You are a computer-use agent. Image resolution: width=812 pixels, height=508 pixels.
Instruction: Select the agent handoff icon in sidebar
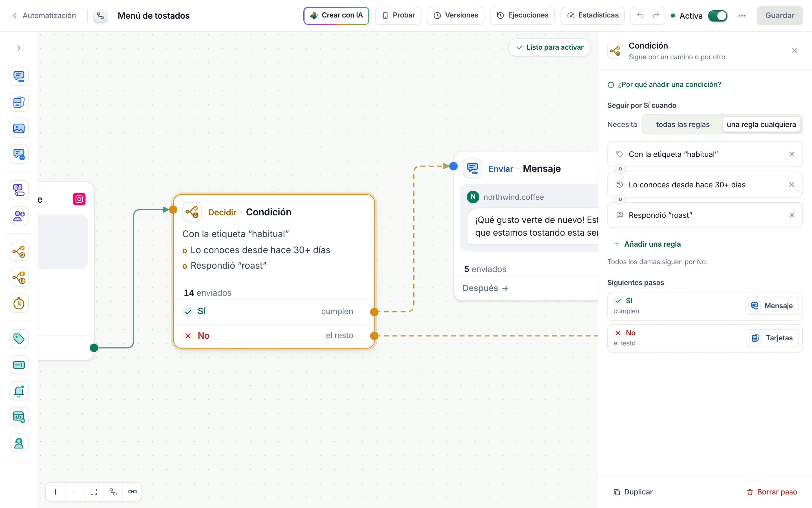pyautogui.click(x=19, y=443)
